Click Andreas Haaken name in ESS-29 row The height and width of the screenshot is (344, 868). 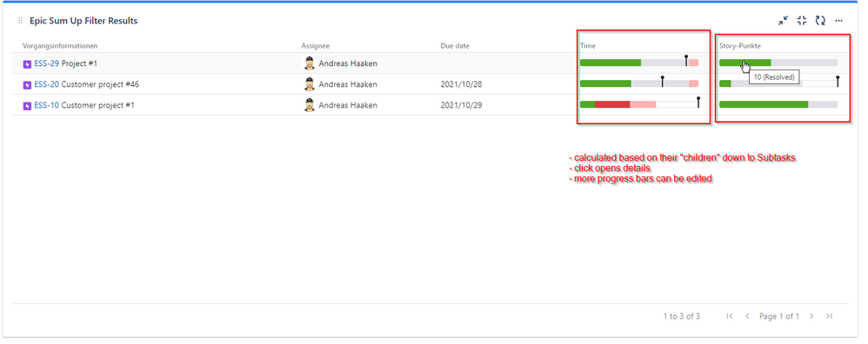click(348, 63)
